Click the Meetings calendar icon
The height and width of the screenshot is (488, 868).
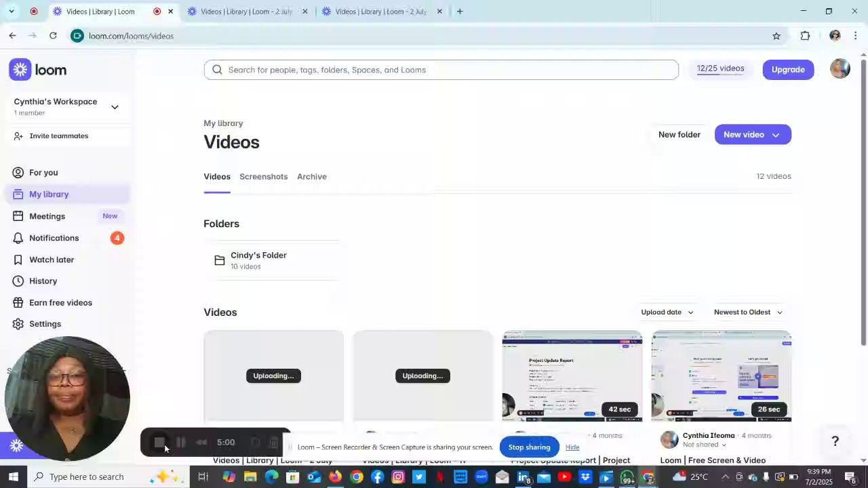18,216
